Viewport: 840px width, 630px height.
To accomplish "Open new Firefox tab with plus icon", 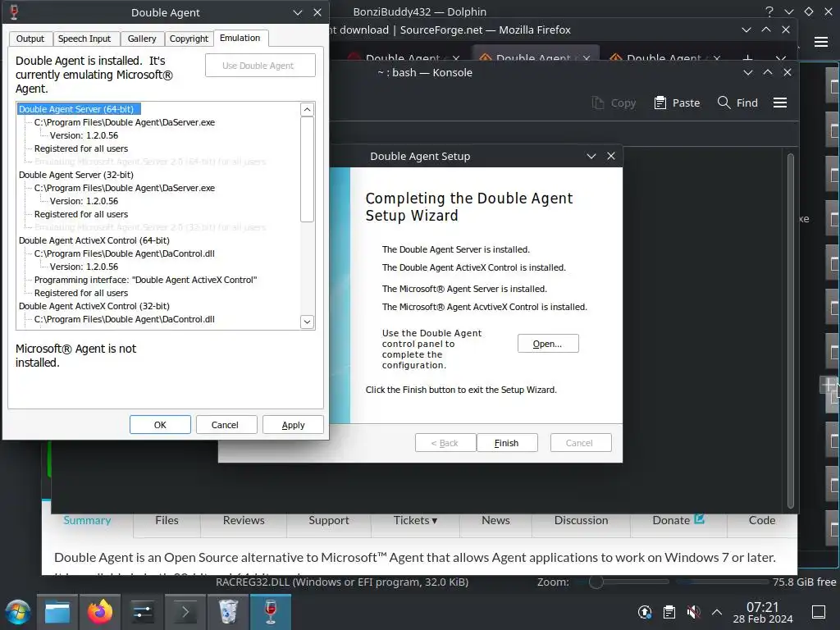I will pos(748,57).
